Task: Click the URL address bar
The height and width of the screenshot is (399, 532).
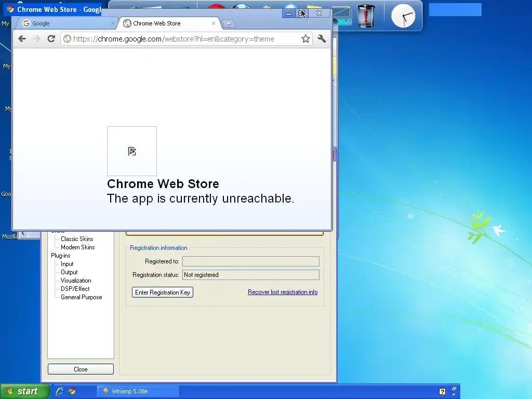Action: [x=187, y=38]
